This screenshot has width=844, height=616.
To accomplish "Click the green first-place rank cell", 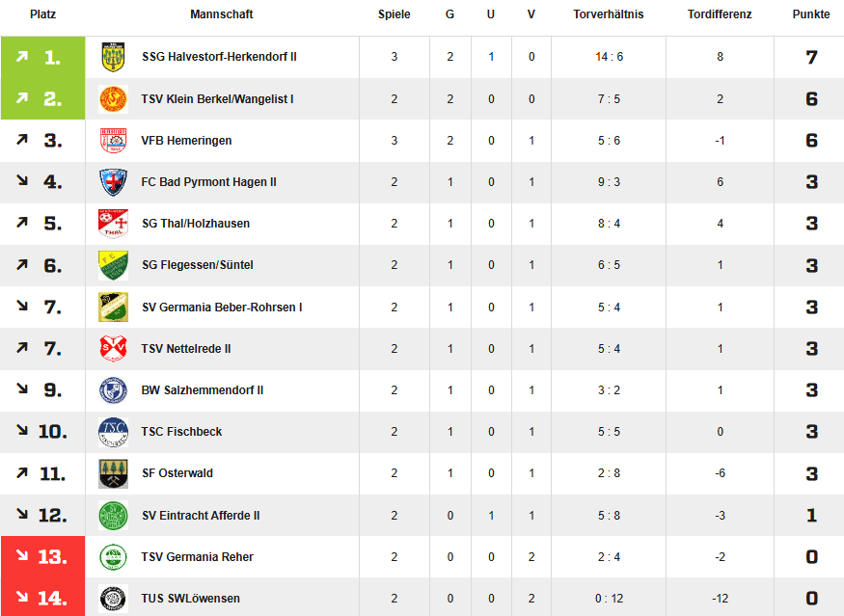I will (43, 57).
